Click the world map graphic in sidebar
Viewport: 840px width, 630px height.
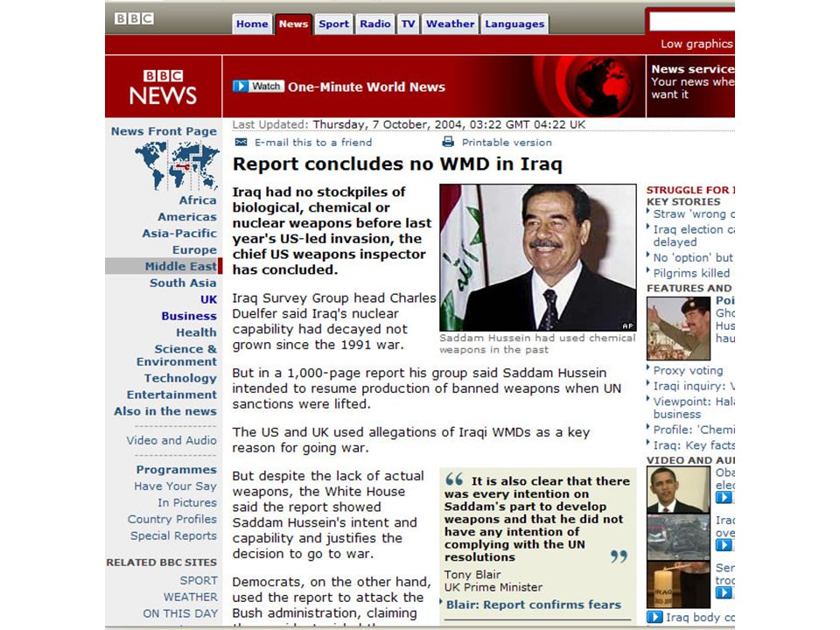177,165
